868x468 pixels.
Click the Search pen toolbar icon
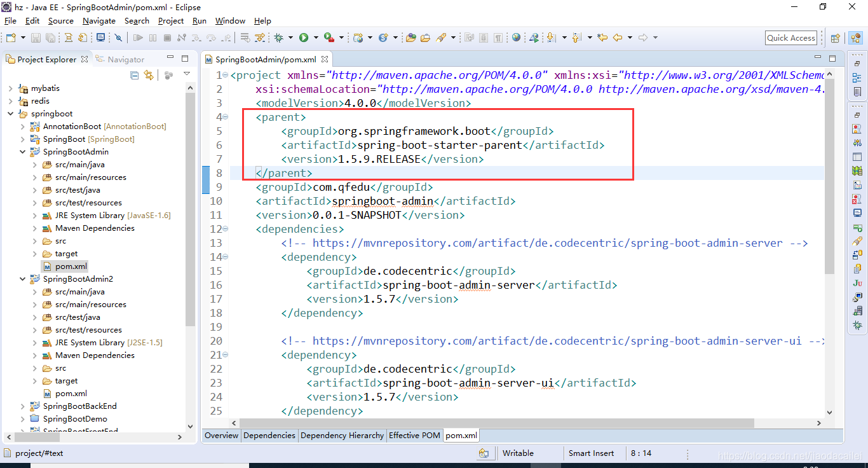pos(441,38)
